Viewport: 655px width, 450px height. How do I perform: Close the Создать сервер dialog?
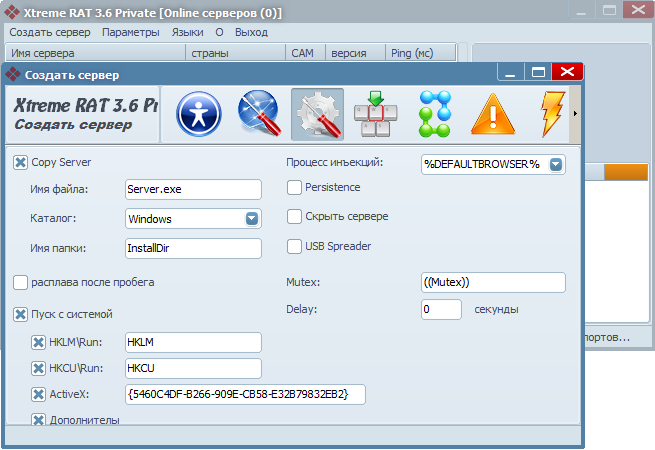point(567,72)
